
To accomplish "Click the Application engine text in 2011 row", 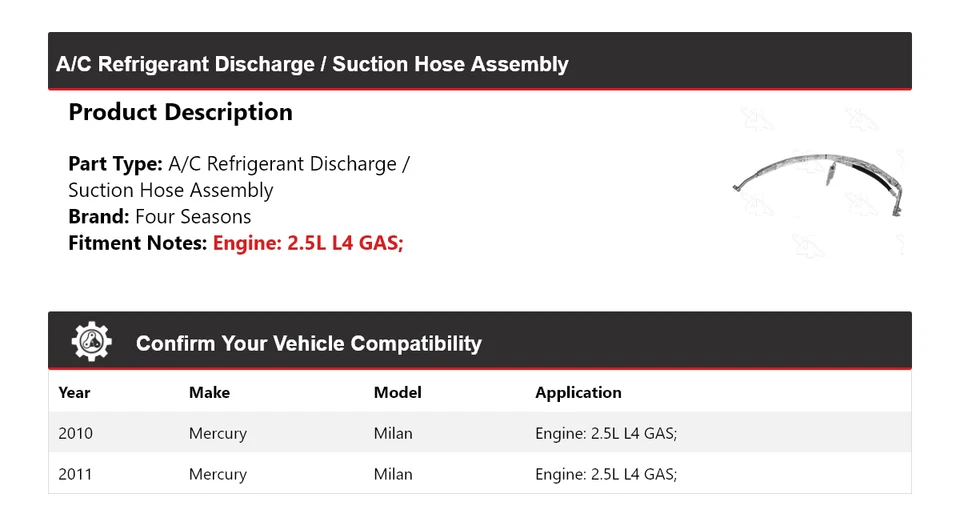I will tap(606, 474).
